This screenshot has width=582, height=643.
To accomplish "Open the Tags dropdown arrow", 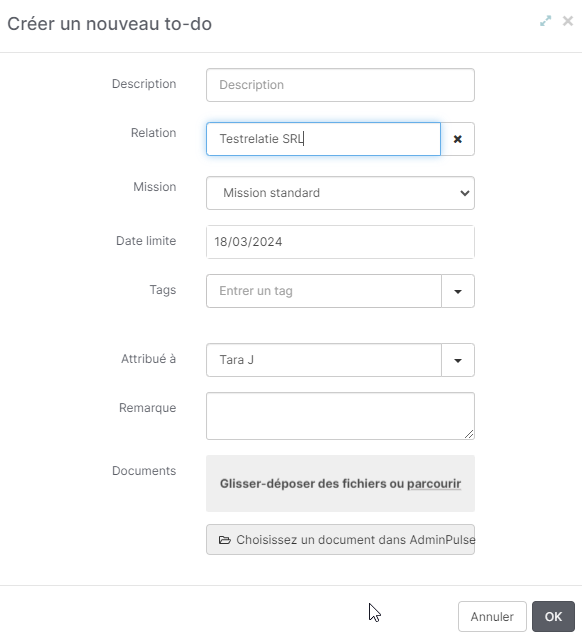I will pyautogui.click(x=458, y=291).
